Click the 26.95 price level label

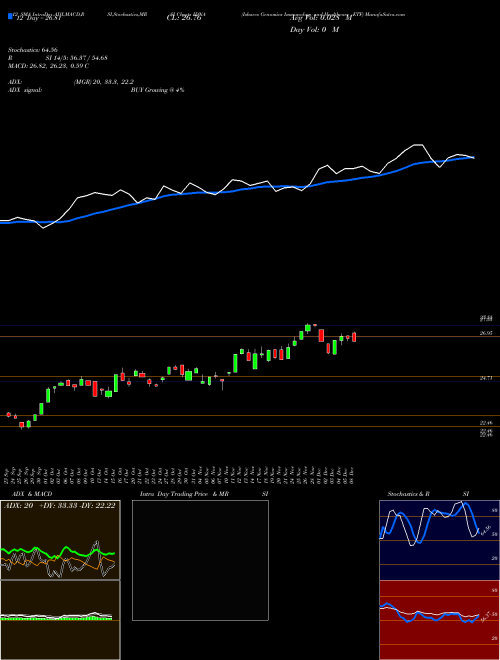[486, 333]
